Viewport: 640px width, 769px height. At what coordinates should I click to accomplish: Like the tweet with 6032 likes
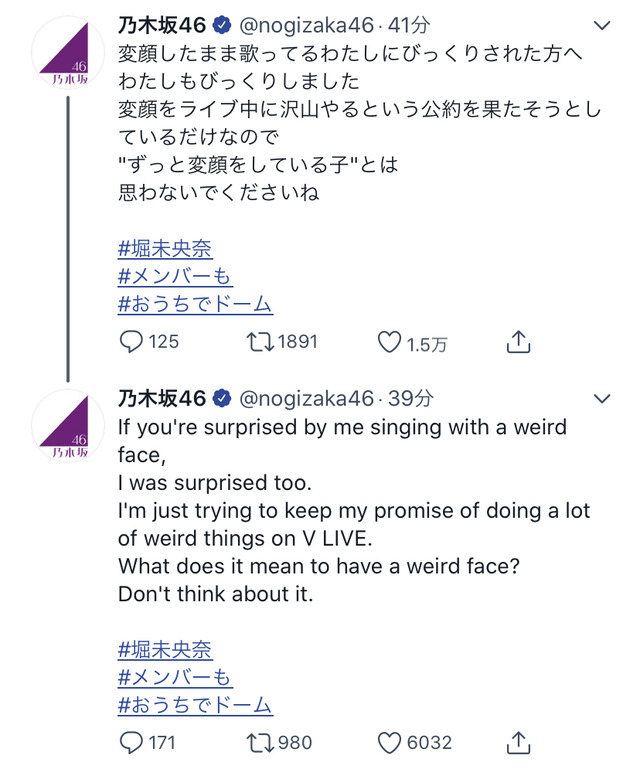[x=389, y=743]
